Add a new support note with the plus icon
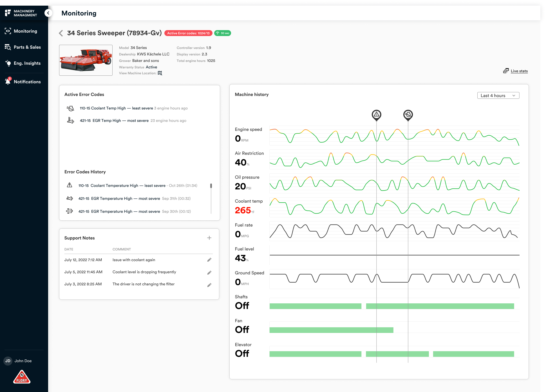The height and width of the screenshot is (392, 546). click(x=209, y=238)
